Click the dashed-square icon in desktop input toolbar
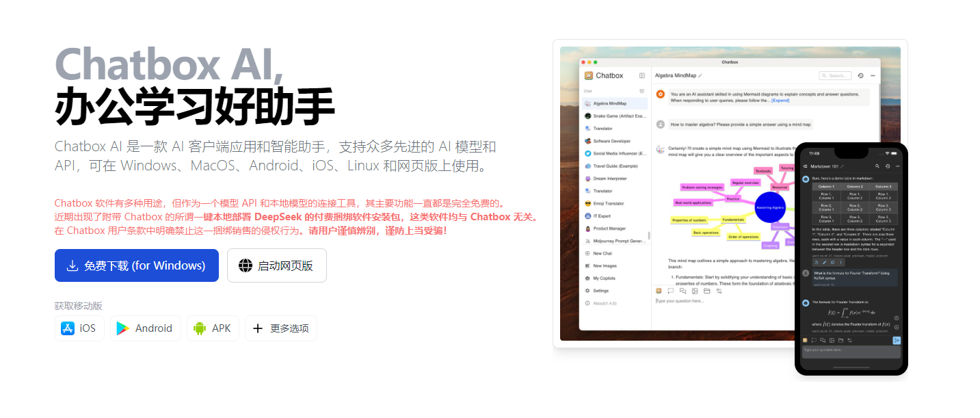 coord(671,291)
